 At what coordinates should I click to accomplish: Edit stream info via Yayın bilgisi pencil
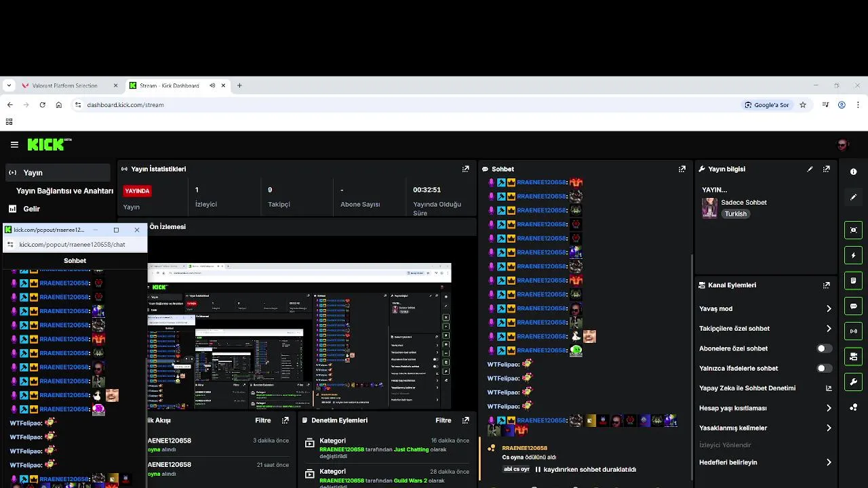(x=810, y=169)
